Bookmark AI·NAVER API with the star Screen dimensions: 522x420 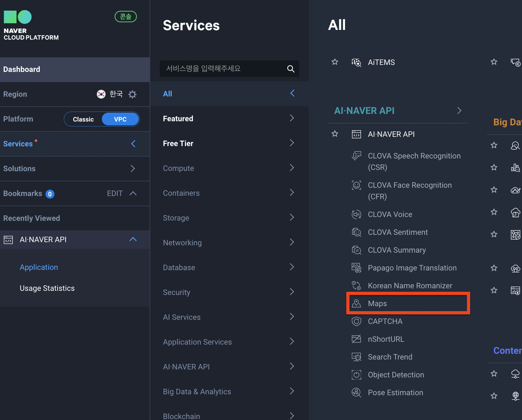(335, 134)
